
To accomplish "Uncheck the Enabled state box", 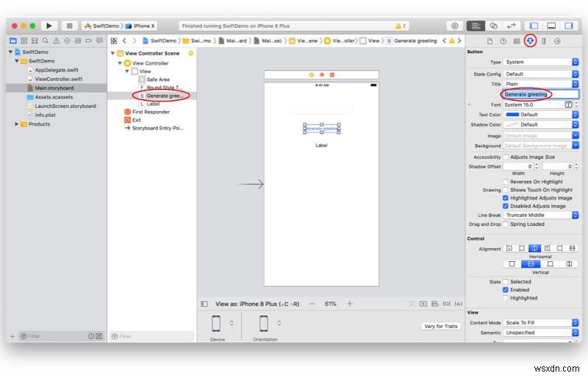I will [506, 290].
